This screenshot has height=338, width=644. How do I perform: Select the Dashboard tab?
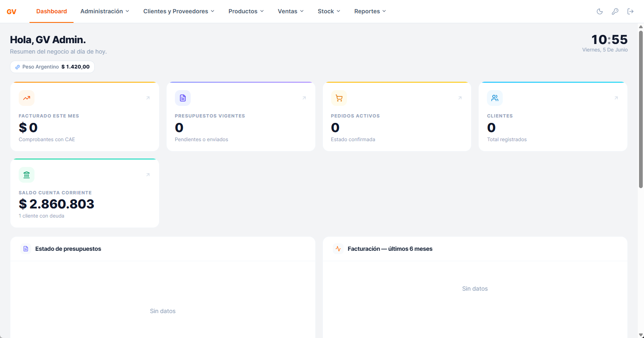pyautogui.click(x=52, y=11)
